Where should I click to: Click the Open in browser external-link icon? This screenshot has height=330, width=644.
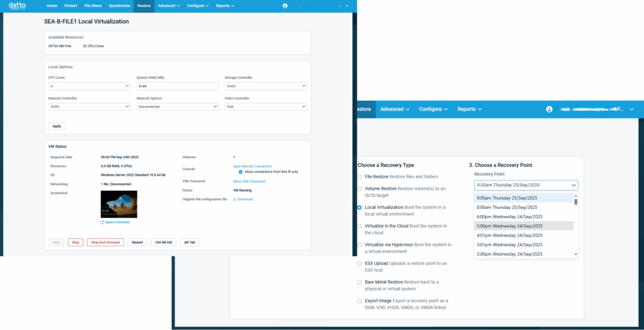[x=103, y=222]
